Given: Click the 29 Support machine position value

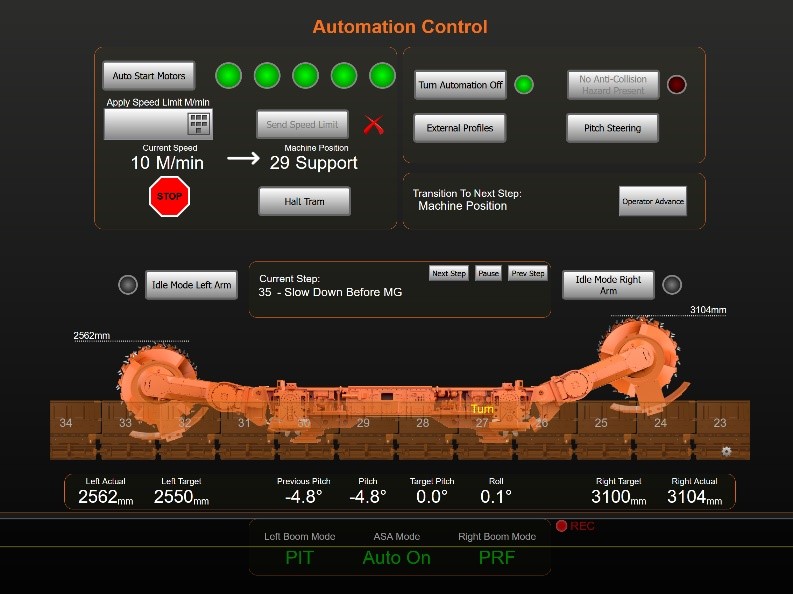Looking at the screenshot, I should pyautogui.click(x=314, y=163).
